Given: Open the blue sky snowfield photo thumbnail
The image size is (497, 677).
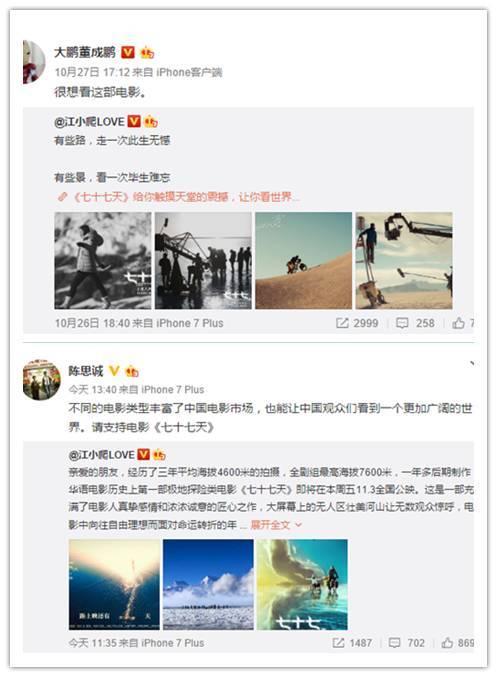Looking at the screenshot, I should (208, 585).
